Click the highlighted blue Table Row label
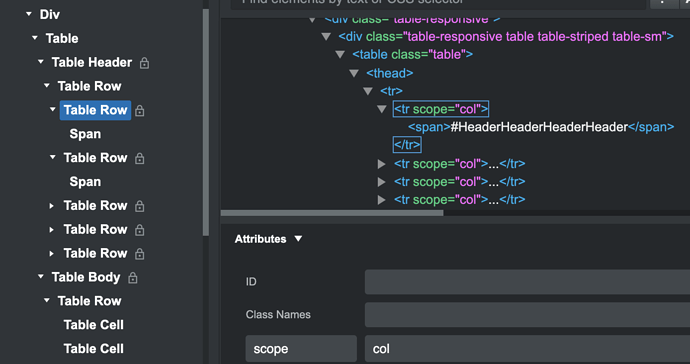690x364 pixels. [95, 110]
